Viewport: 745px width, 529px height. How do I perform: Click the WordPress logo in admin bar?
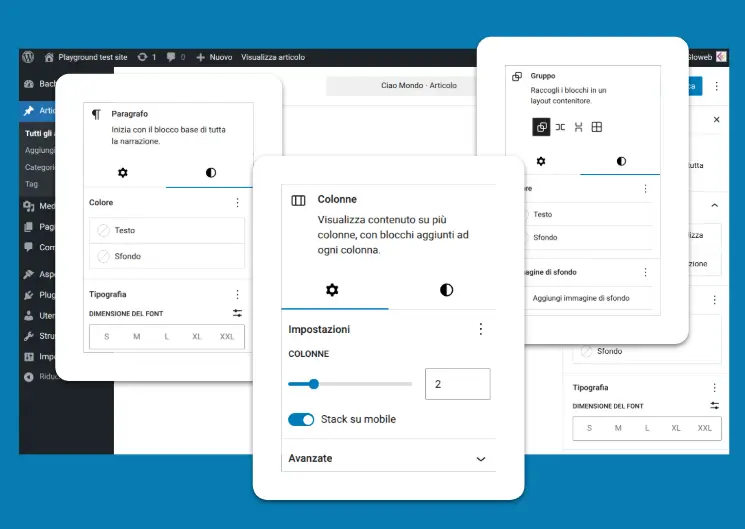point(29,57)
